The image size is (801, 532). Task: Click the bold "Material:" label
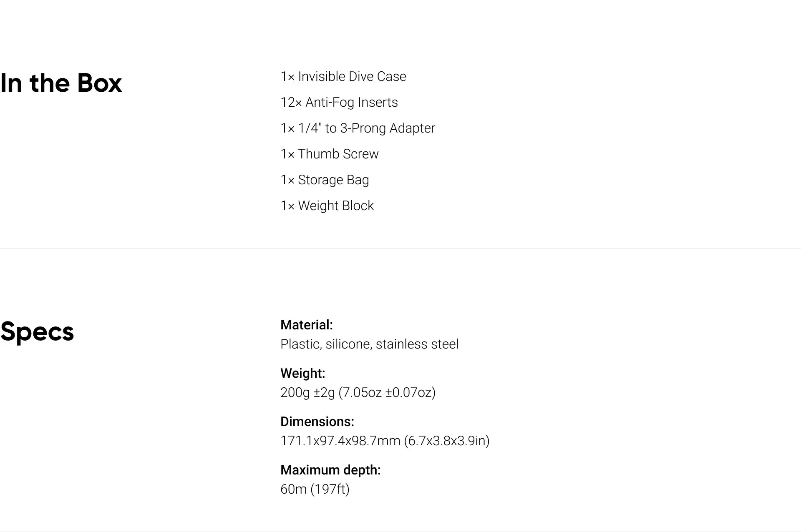pyautogui.click(x=306, y=325)
